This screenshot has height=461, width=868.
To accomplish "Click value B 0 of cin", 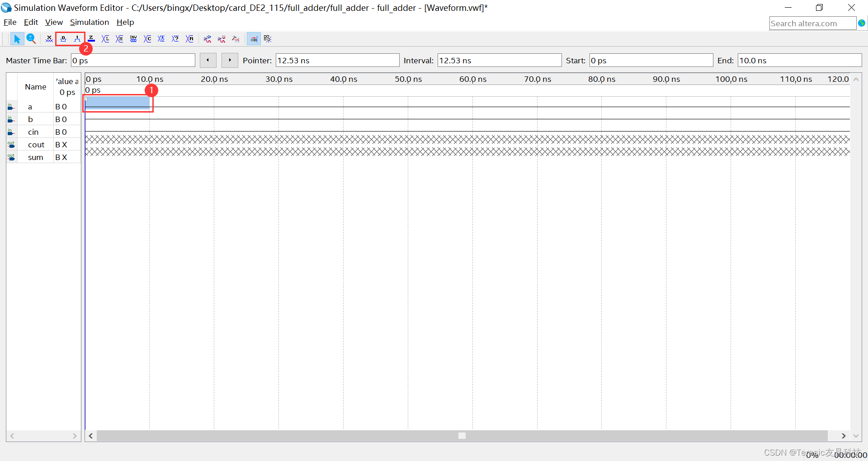I will pyautogui.click(x=61, y=132).
